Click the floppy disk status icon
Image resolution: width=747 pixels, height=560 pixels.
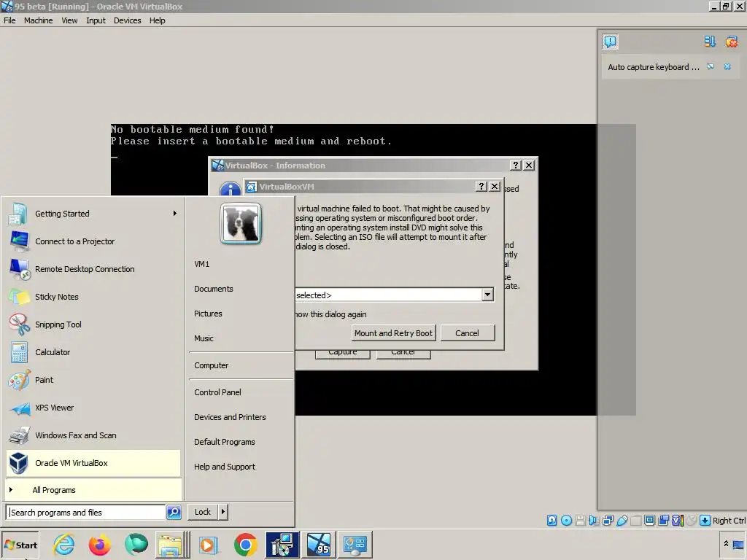[580, 521]
